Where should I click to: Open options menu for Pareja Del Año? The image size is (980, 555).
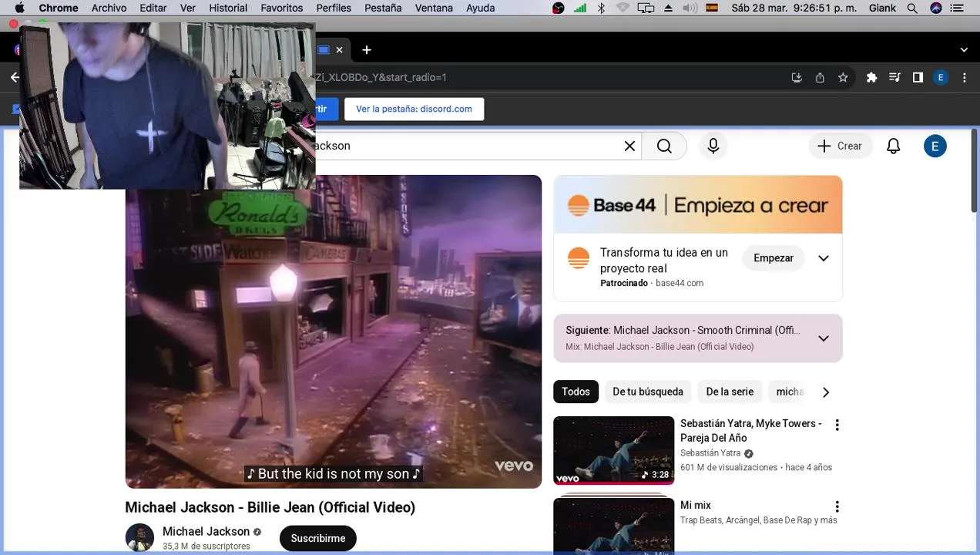(x=837, y=425)
